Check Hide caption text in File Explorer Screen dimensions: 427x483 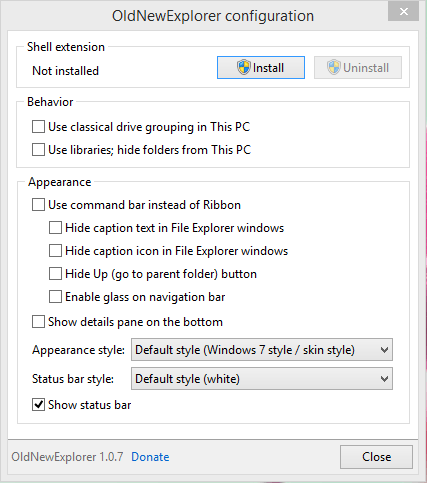click(x=55, y=228)
